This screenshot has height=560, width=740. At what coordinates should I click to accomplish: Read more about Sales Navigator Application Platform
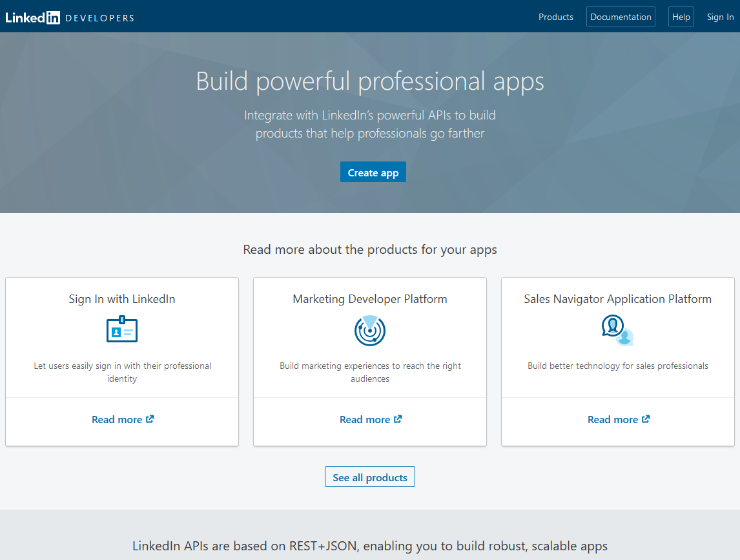pyautogui.click(x=618, y=419)
